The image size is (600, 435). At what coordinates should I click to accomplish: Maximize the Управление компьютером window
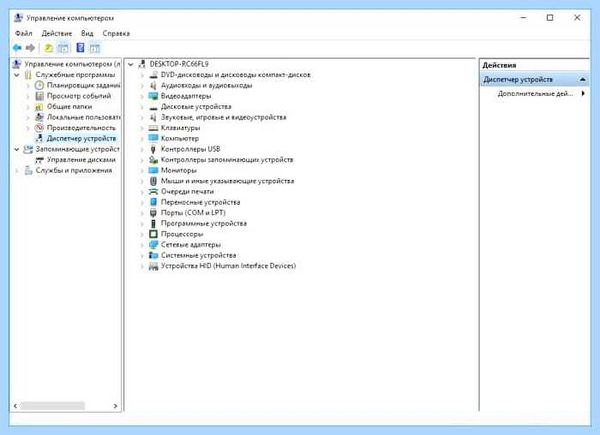550,18
